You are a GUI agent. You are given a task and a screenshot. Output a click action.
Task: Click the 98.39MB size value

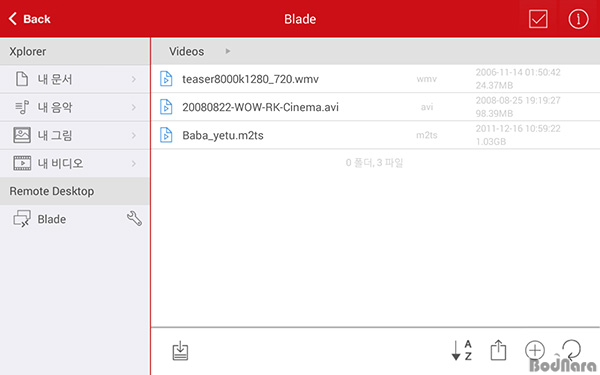click(494, 113)
